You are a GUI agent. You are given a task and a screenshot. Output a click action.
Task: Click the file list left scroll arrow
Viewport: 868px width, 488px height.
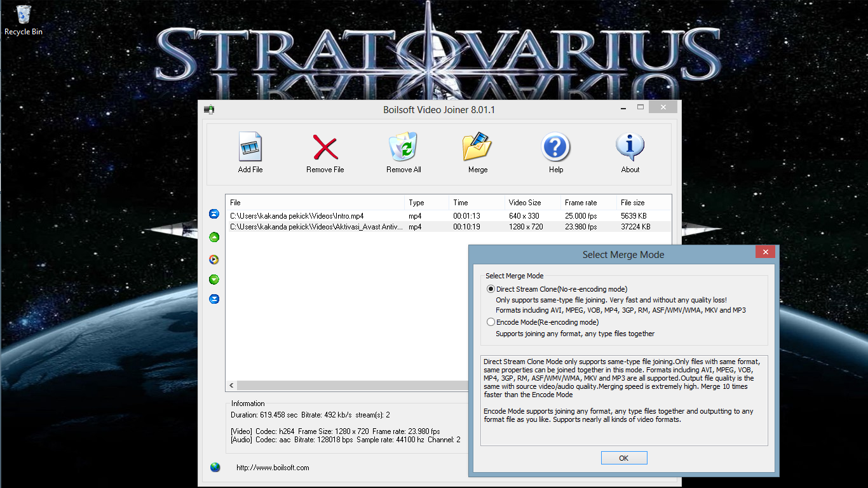231,386
